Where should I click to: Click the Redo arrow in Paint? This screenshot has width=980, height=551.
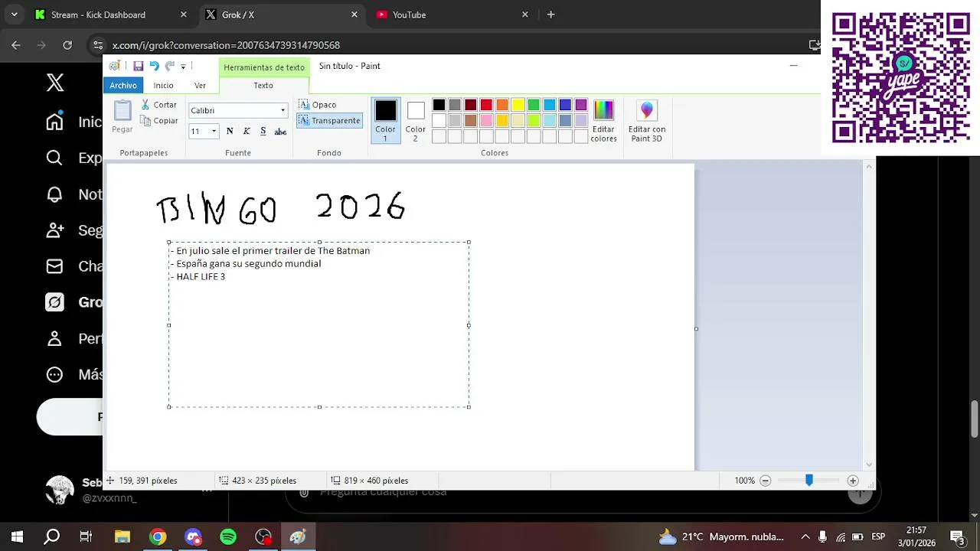169,67
